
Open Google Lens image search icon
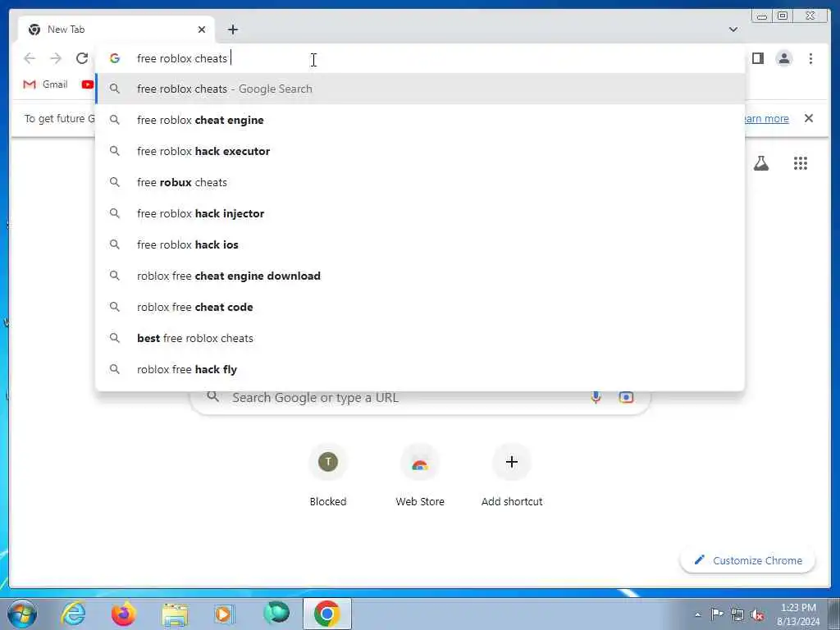pyautogui.click(x=626, y=398)
